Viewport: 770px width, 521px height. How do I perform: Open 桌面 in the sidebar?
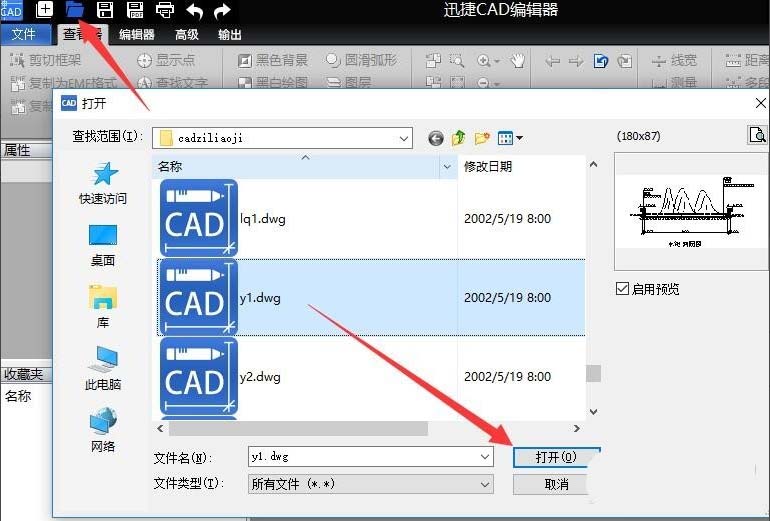(103, 246)
